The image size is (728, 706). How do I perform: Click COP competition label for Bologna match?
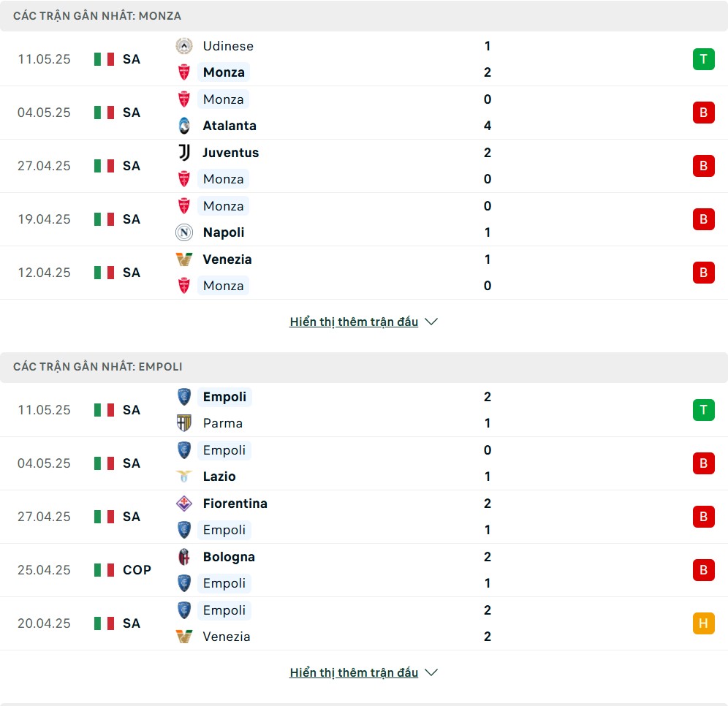point(137,570)
